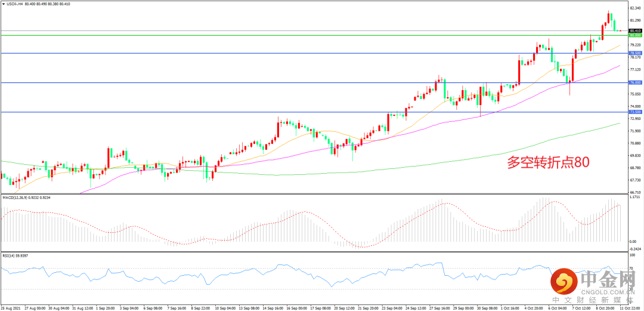Image resolution: width=644 pixels, height=311 pixels.
Task: Click the 69.830 price scale value
Action: click(636, 155)
